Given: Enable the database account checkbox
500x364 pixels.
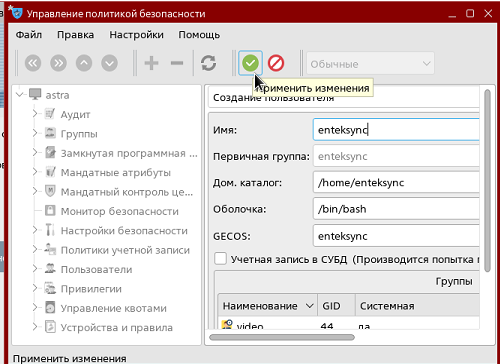Looking at the screenshot, I should coord(220,259).
